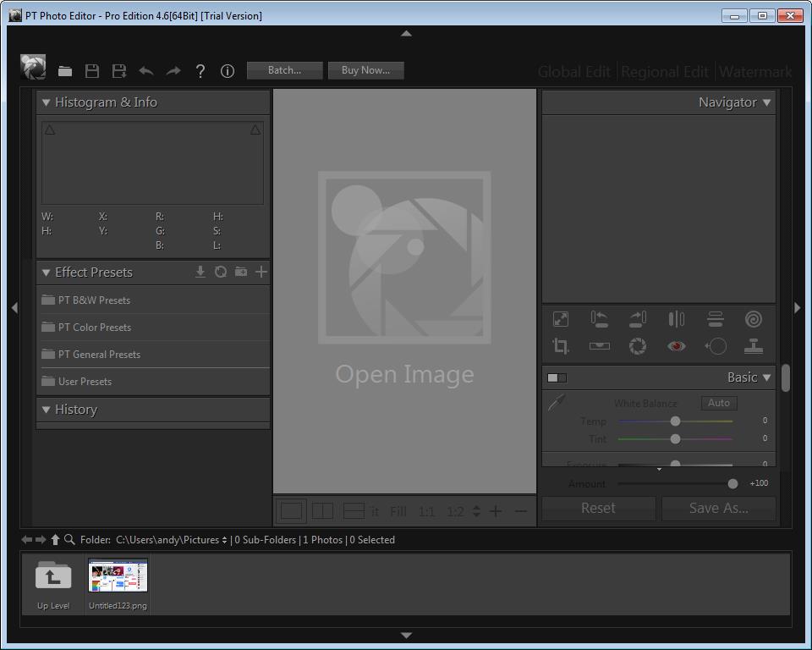
Task: Click the refresh presets icon
Action: click(x=221, y=272)
